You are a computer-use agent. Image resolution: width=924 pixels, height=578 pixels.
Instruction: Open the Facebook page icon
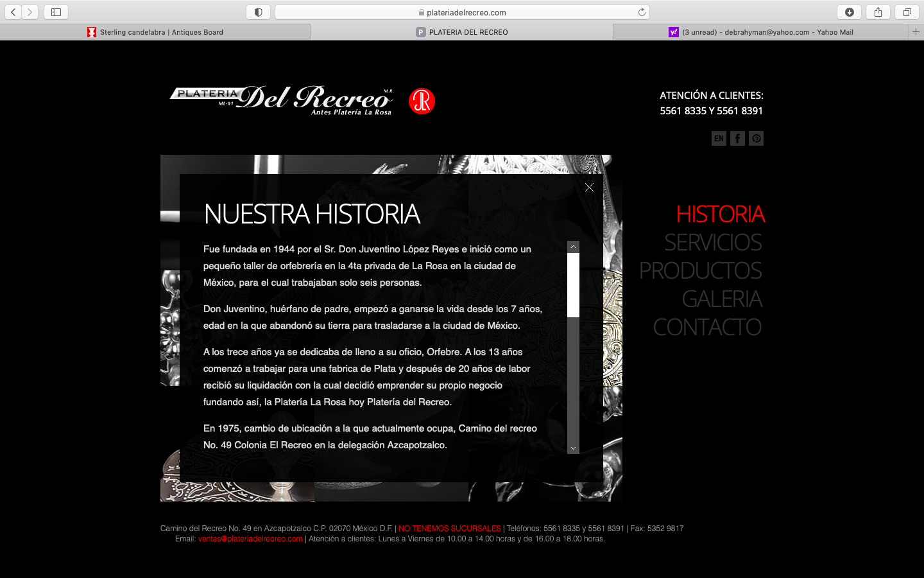pyautogui.click(x=737, y=138)
